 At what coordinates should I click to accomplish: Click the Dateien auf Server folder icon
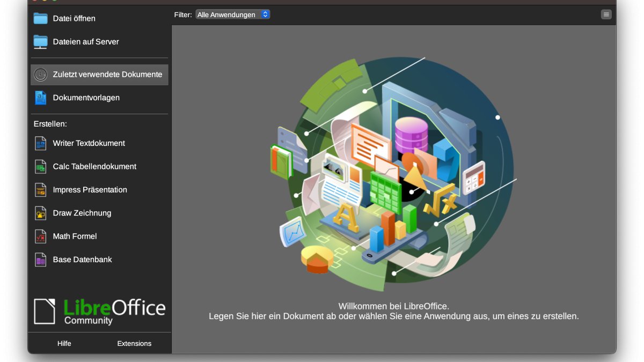[41, 41]
